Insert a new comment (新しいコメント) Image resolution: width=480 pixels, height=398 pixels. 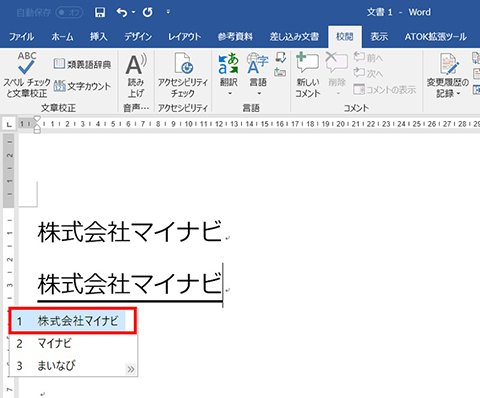pyautogui.click(x=307, y=75)
